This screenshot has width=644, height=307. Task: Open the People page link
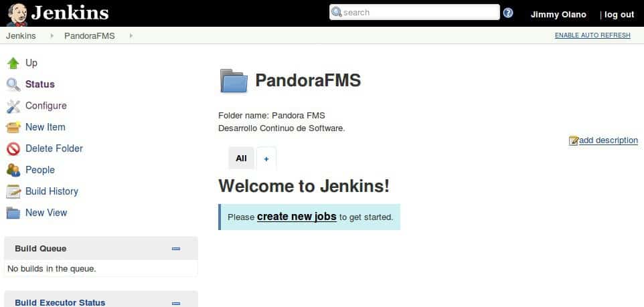pyautogui.click(x=40, y=170)
